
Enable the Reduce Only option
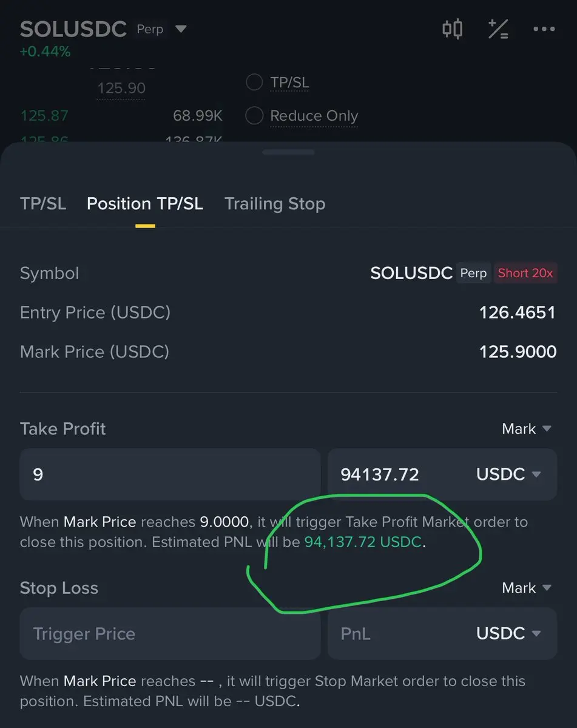click(x=254, y=115)
